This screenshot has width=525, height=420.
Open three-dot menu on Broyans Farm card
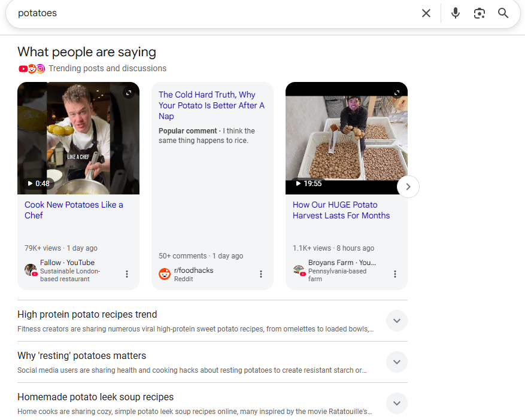click(395, 274)
